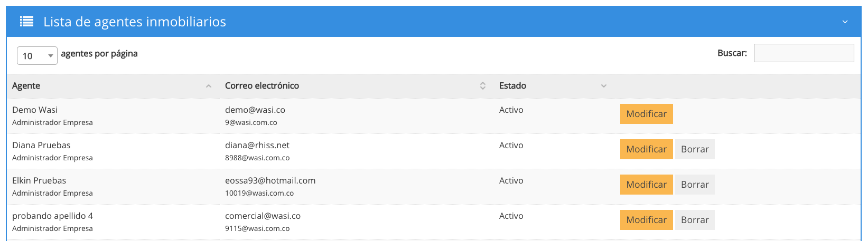Open the agentes por página dropdown
Viewport: 868px width, 241px height.
tap(37, 55)
